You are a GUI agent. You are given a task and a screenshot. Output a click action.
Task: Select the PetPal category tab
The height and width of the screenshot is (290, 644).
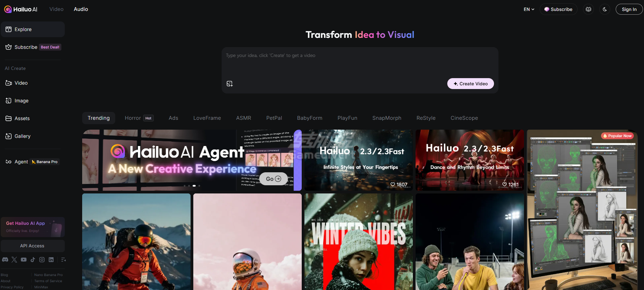click(274, 118)
